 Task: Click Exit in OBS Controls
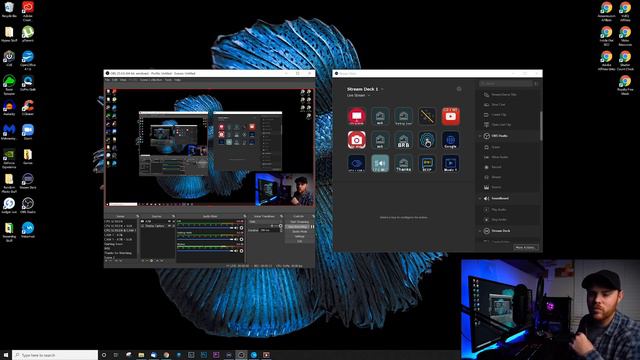pyautogui.click(x=299, y=241)
